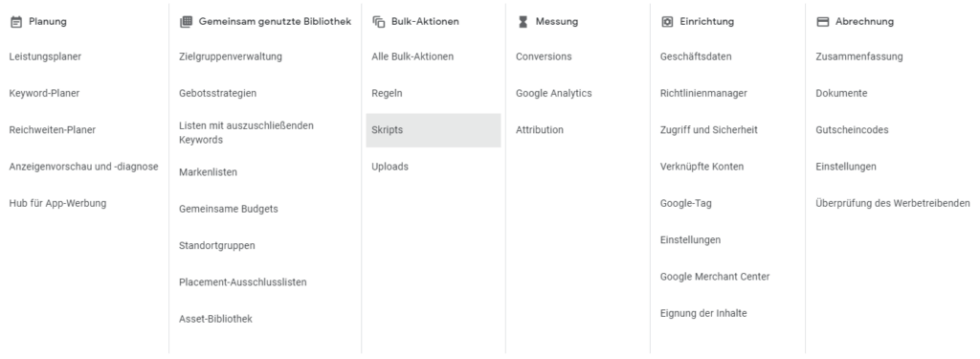Open Zusammenfassung under Abrechnung

(859, 56)
